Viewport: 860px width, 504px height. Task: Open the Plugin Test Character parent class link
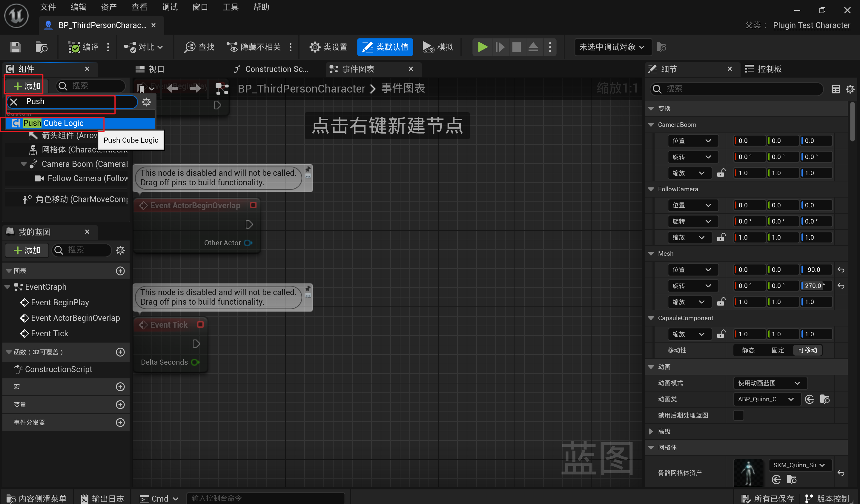point(811,25)
